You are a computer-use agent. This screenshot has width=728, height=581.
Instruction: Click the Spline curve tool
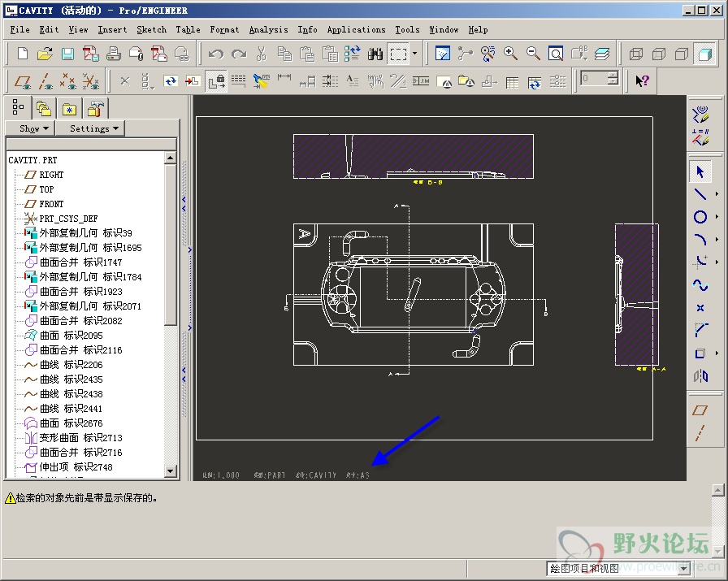pyautogui.click(x=700, y=285)
